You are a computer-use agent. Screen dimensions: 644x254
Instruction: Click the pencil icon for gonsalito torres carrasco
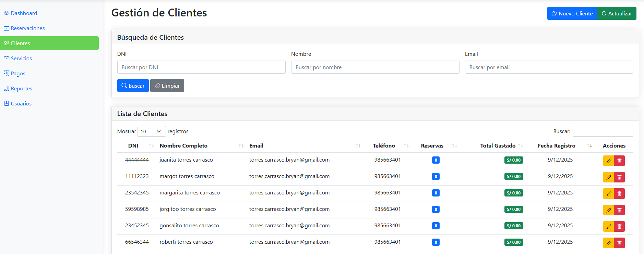[608, 226]
